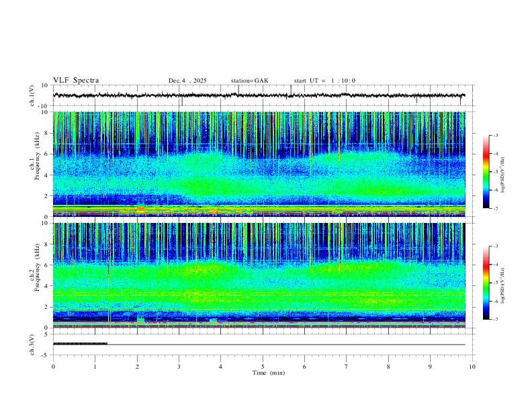Viewport: 532px width, 411px height.
Task: Click the "7" tick label on the Time axis
Action: click(x=347, y=367)
